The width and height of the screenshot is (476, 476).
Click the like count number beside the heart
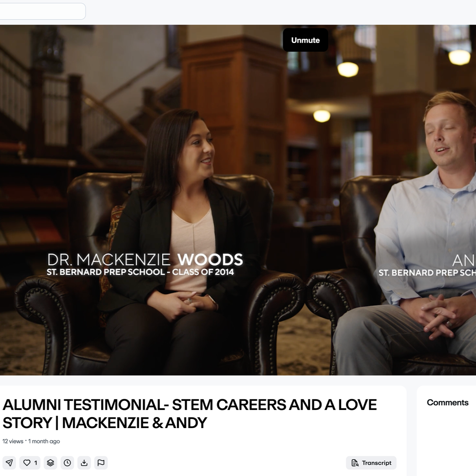(x=36, y=463)
